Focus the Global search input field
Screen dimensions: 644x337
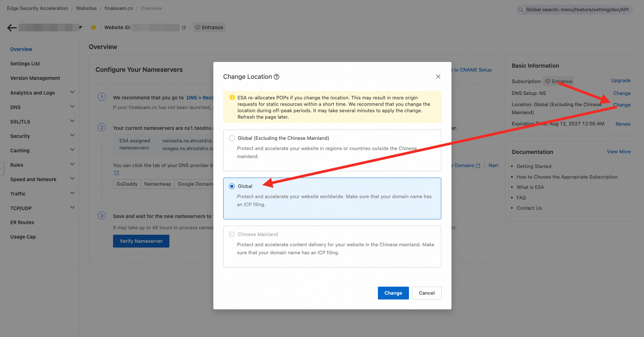tap(575, 10)
